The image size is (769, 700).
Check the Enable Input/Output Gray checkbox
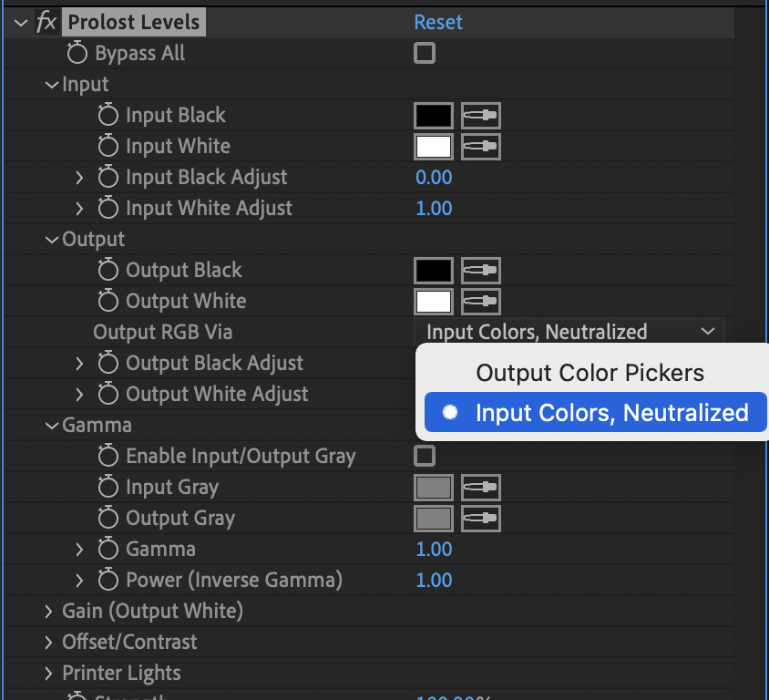[425, 456]
